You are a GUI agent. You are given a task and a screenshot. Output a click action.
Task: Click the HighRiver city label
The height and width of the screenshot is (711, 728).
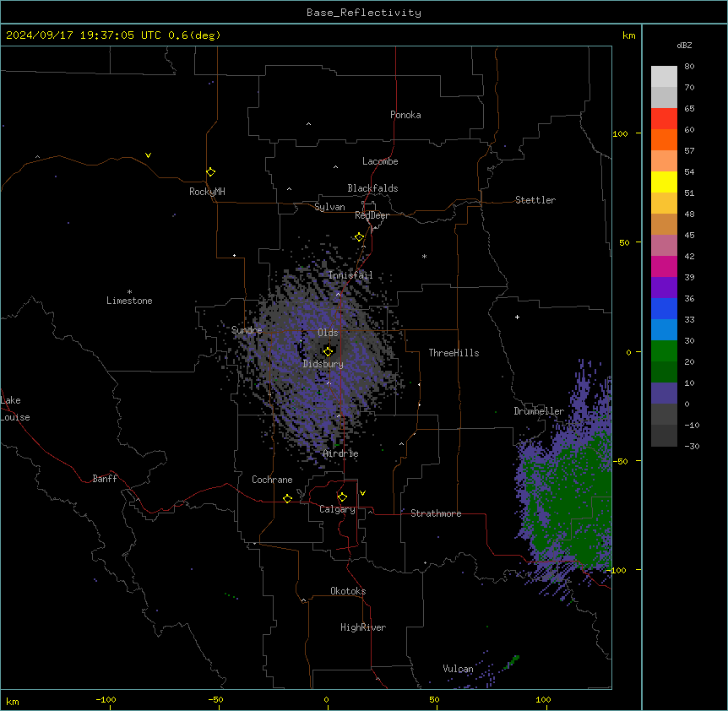(x=363, y=627)
